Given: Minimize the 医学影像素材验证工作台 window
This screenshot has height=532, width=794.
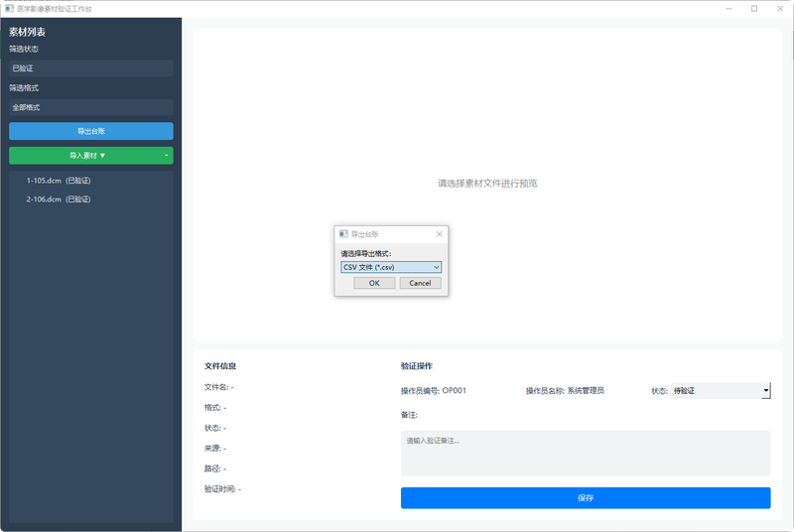Looking at the screenshot, I should coord(728,9).
